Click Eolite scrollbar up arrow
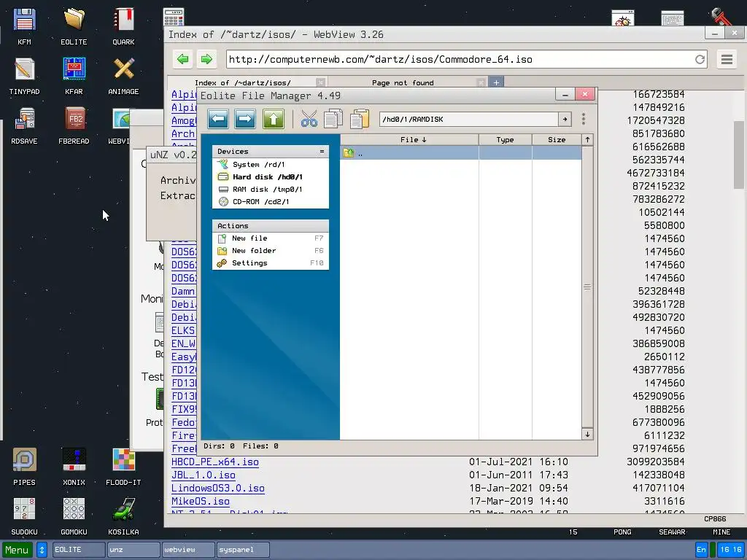The height and width of the screenshot is (560, 747). (x=587, y=139)
